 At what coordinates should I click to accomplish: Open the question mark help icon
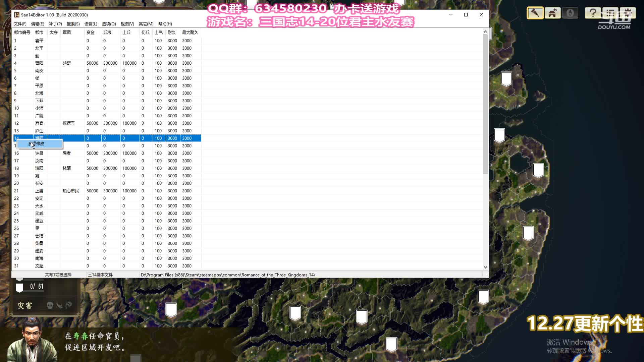tap(593, 13)
